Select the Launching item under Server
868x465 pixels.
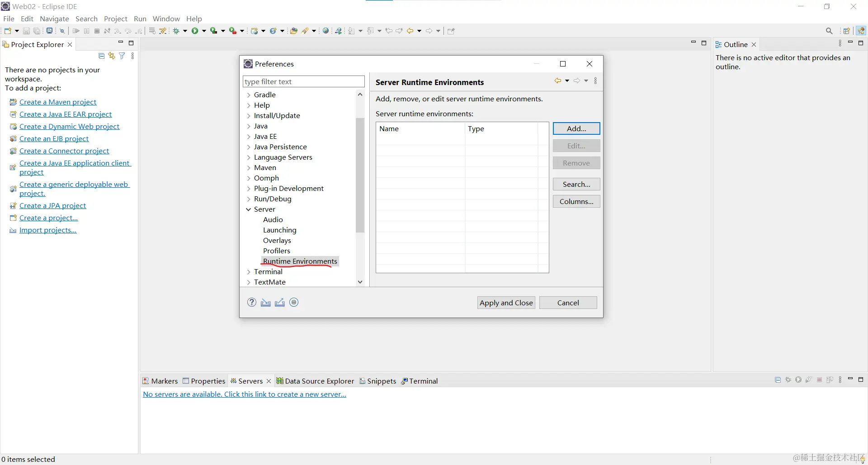click(279, 230)
